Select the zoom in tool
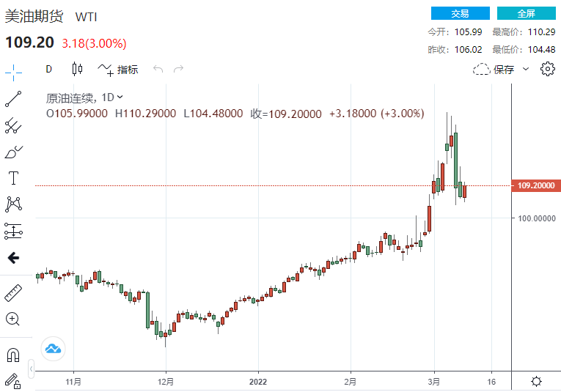The width and height of the screenshot is (561, 392). coord(13,319)
